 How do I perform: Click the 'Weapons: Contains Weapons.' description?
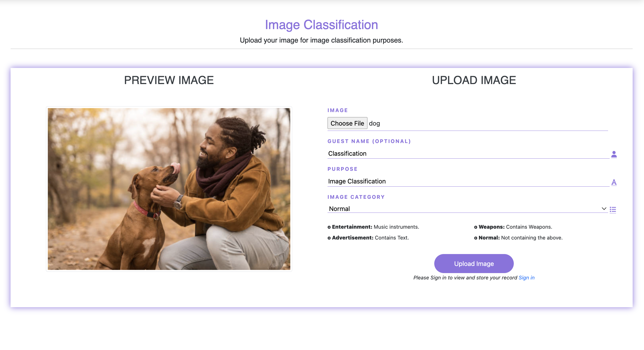coord(513,227)
